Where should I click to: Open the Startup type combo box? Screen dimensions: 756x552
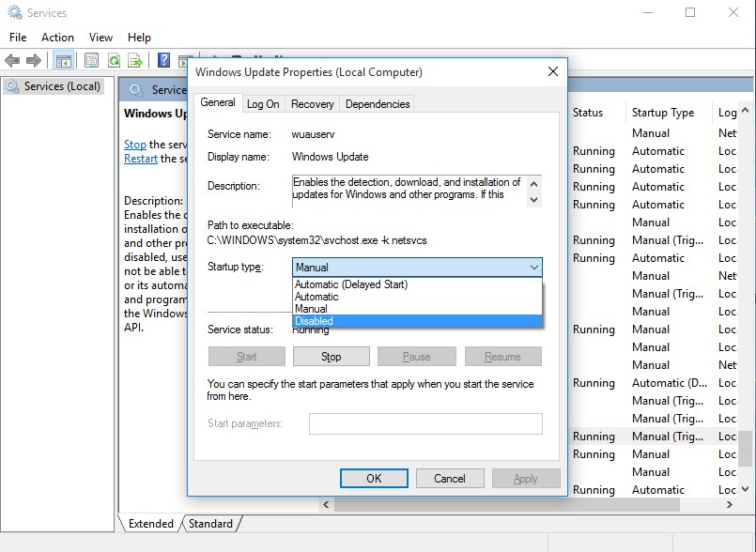(x=417, y=267)
